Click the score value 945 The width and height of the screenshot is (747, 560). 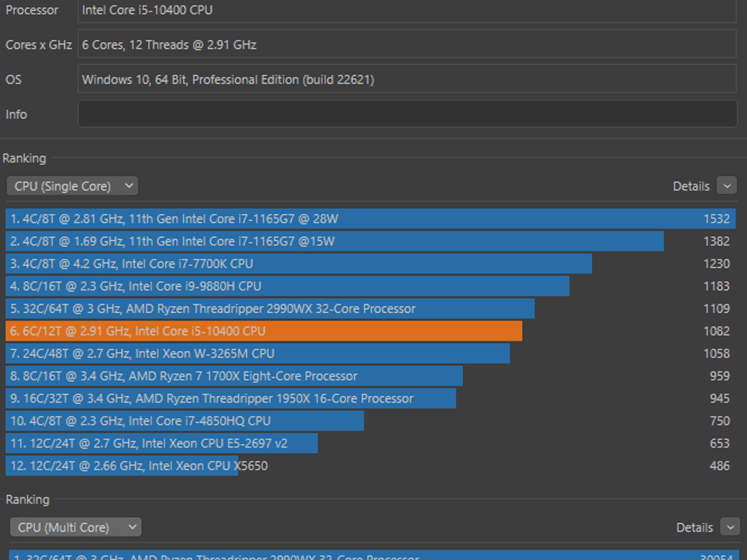[x=720, y=398]
